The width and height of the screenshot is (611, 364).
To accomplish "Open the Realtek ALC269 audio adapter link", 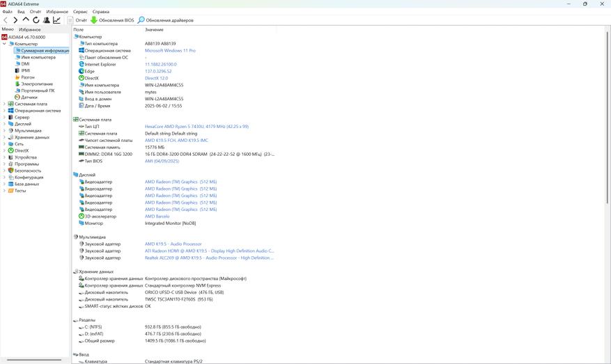I will (x=209, y=258).
